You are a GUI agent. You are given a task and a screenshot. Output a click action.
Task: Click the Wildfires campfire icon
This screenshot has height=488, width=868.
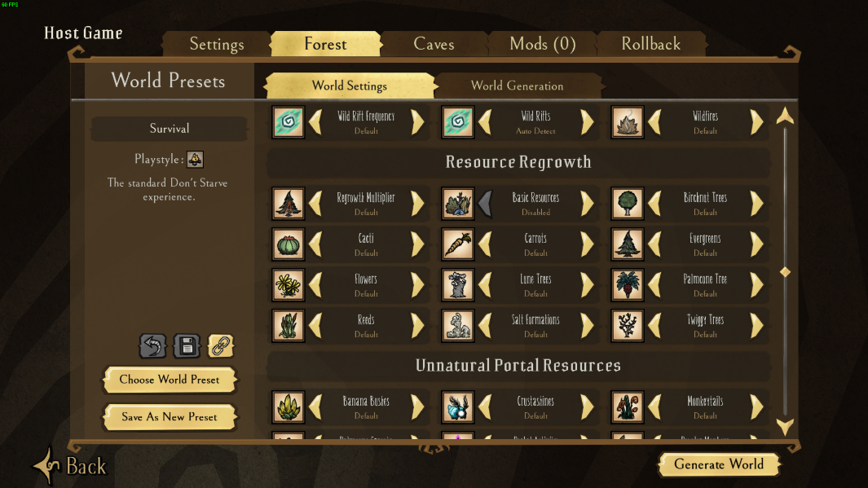628,121
